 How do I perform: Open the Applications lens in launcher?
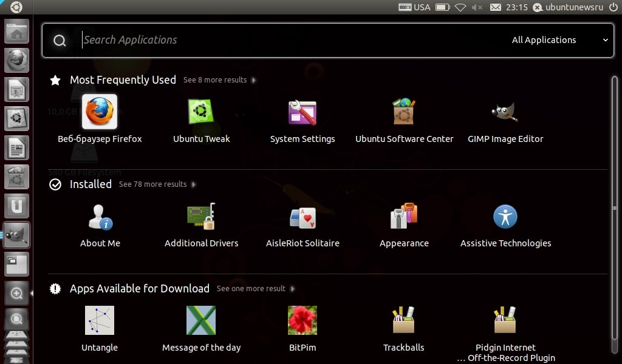click(x=16, y=293)
